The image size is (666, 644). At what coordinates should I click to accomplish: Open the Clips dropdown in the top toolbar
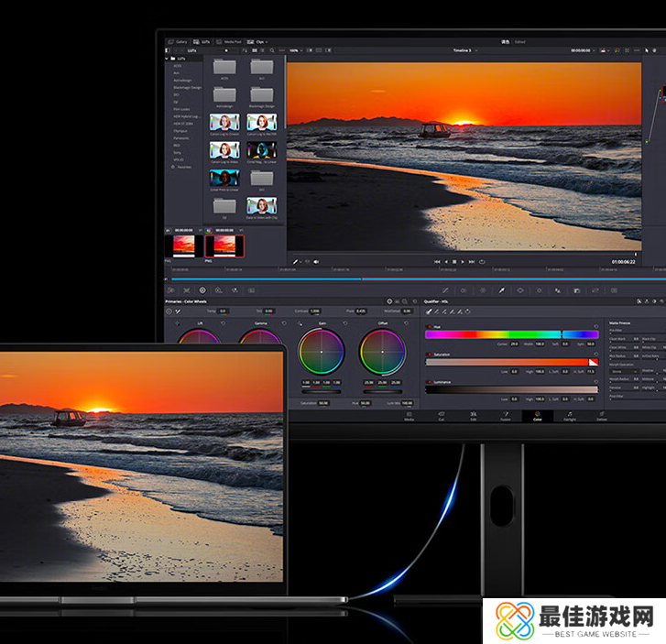coord(260,42)
